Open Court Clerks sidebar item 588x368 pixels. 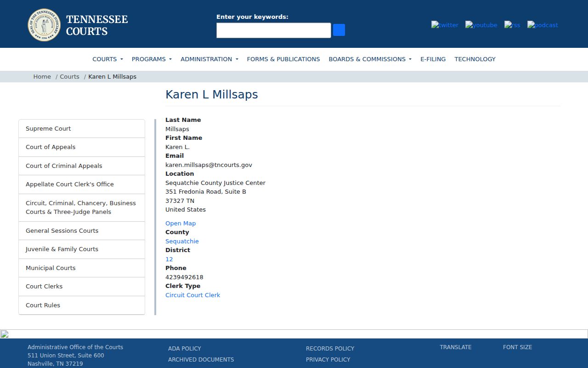(x=82, y=287)
